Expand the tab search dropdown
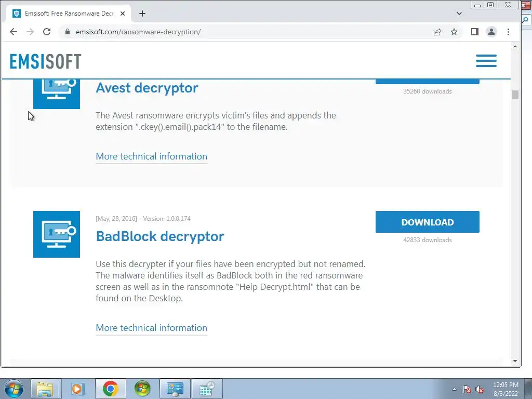Image resolution: width=532 pixels, height=399 pixels. click(459, 14)
